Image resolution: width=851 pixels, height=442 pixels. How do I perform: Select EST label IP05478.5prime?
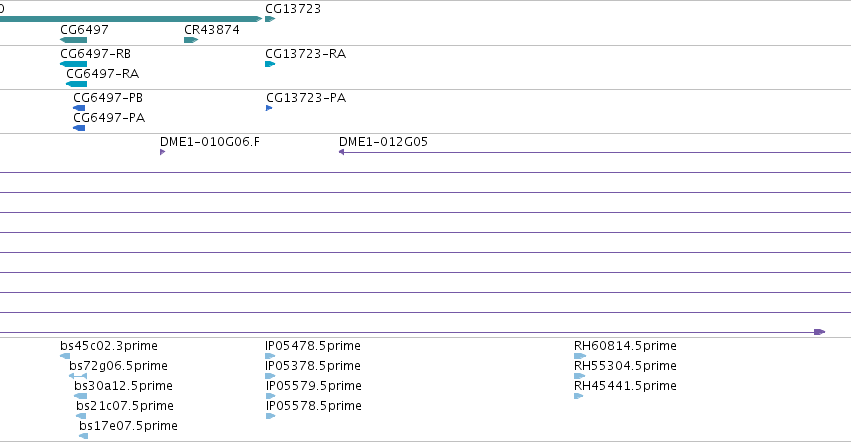[x=313, y=345]
